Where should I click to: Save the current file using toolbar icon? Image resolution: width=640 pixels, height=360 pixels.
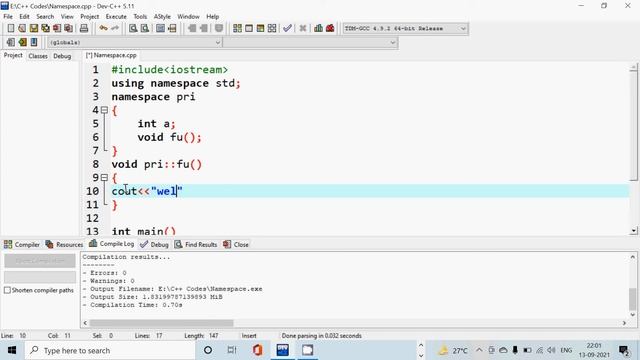[33, 28]
